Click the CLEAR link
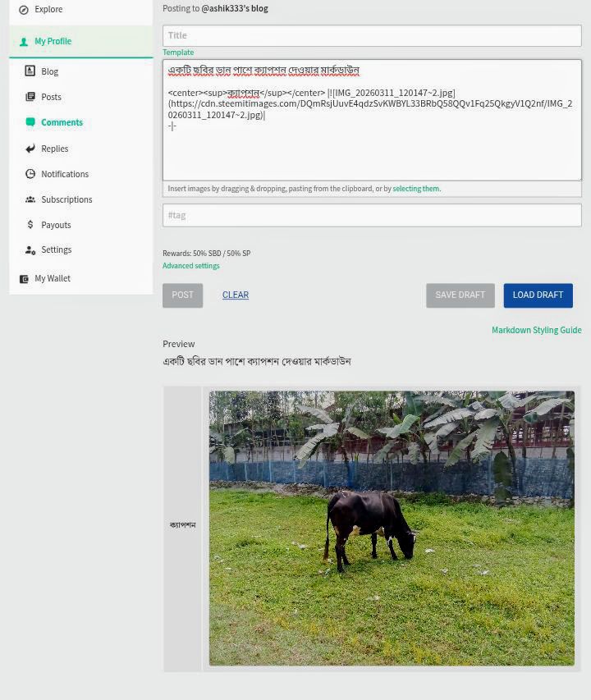This screenshot has width=591, height=700. click(236, 295)
